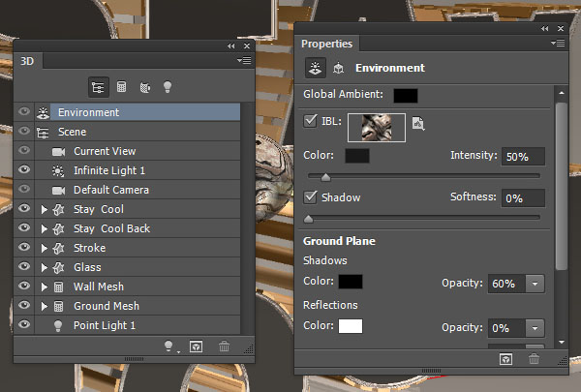The image size is (581, 392).
Task: Click the trash icon in the 3D panel
Action: tap(225, 347)
